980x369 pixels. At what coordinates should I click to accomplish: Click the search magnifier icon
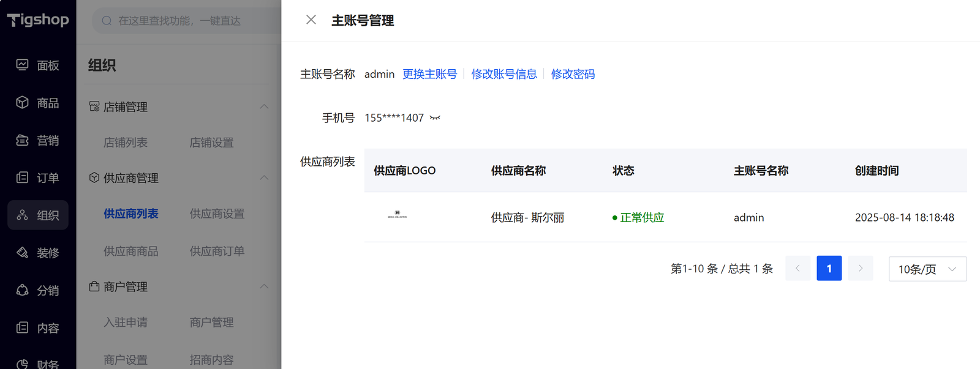tap(107, 21)
